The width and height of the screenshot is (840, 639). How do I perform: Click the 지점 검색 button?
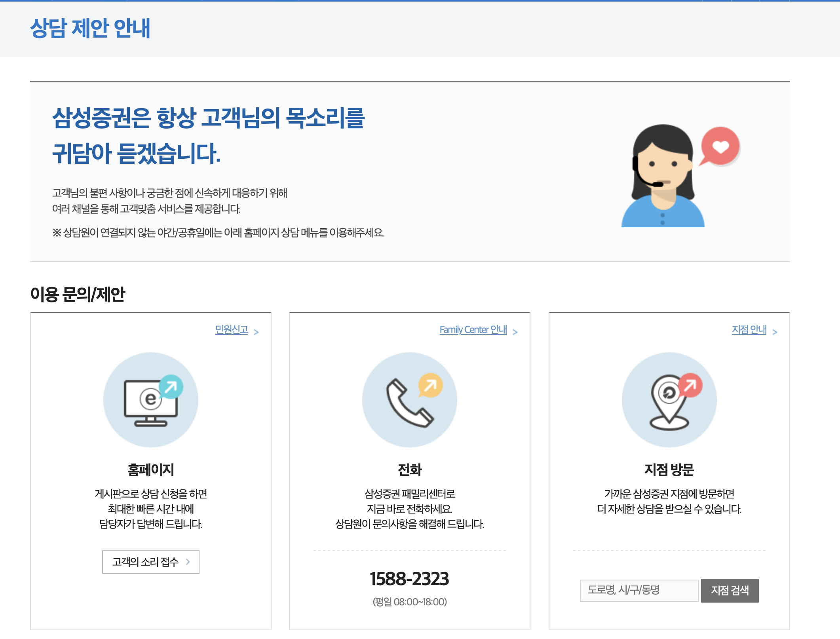[x=730, y=590]
